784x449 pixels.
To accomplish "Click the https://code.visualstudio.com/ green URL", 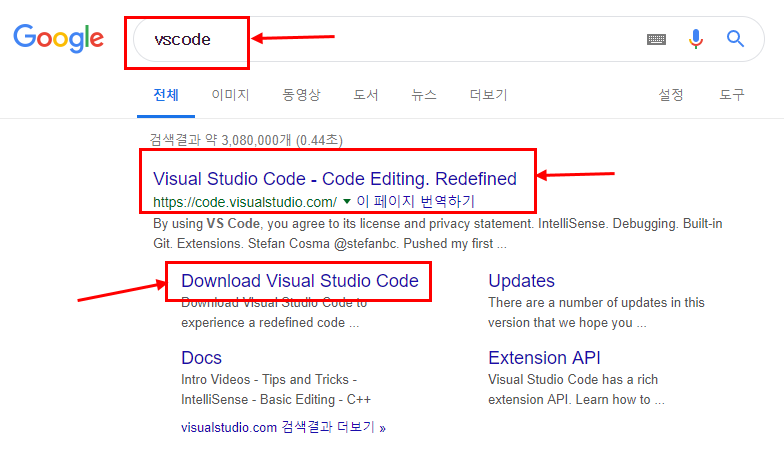I will tap(245, 202).
